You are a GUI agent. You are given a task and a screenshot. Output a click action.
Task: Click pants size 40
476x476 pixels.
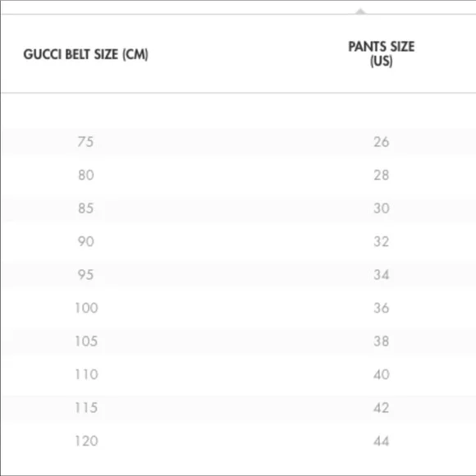pyautogui.click(x=382, y=374)
